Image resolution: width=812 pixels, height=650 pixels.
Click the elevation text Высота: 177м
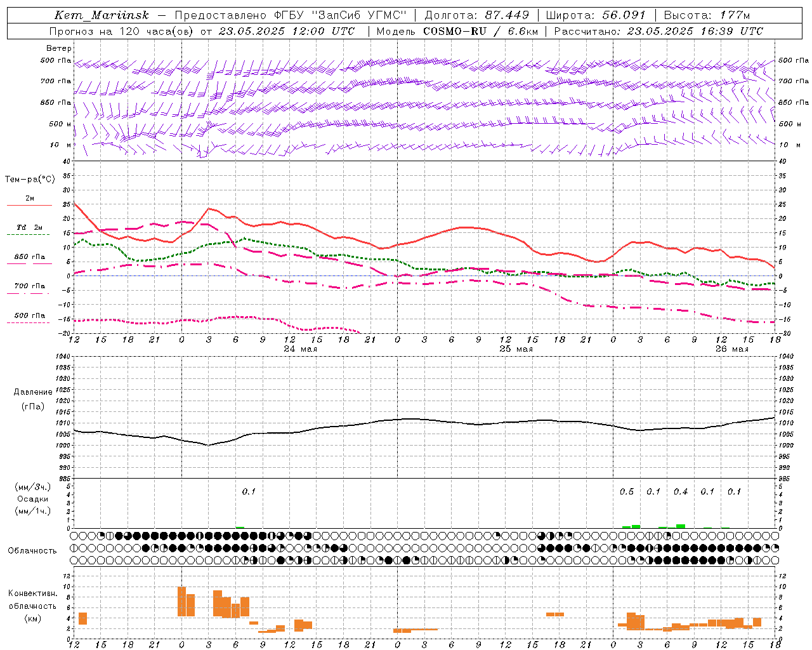[707, 15]
